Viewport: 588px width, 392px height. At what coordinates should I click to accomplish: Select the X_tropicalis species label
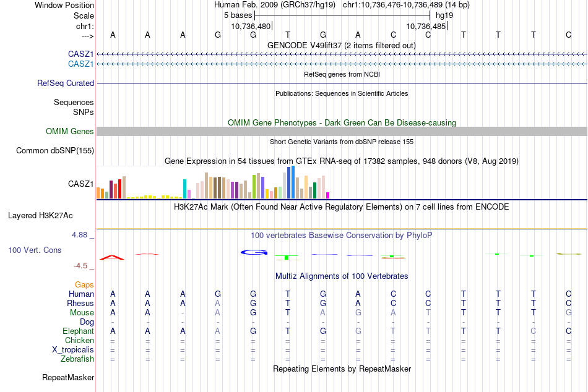73,350
